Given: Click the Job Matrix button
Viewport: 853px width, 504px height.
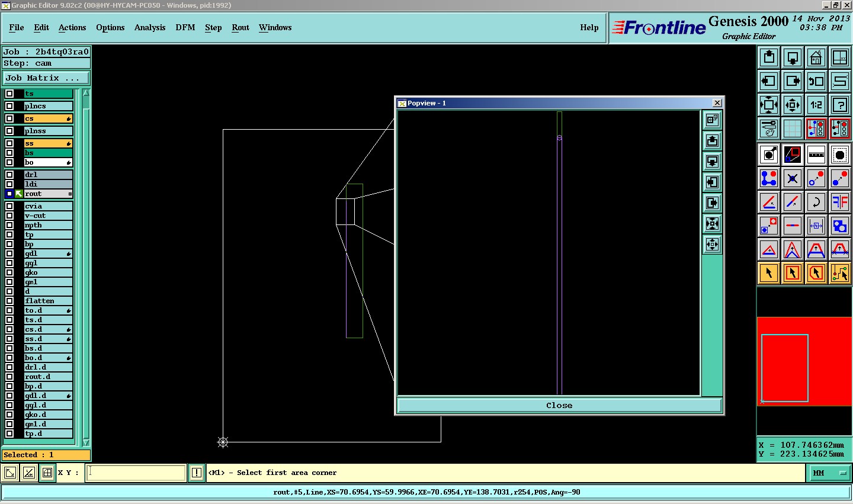Looking at the screenshot, I should pos(46,78).
